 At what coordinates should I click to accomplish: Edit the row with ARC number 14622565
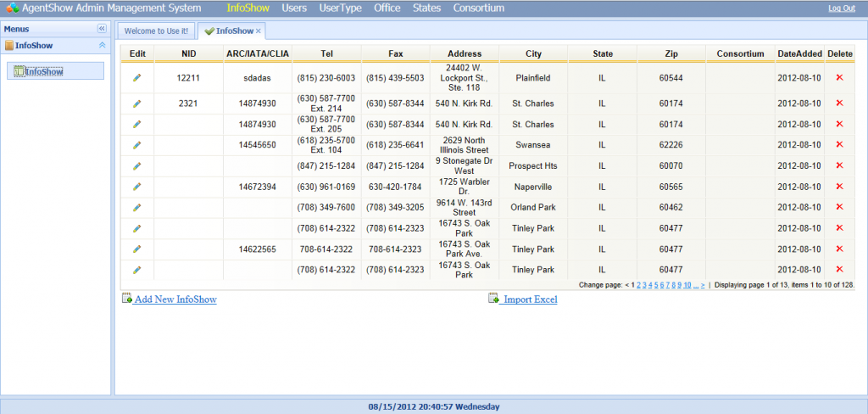point(137,249)
